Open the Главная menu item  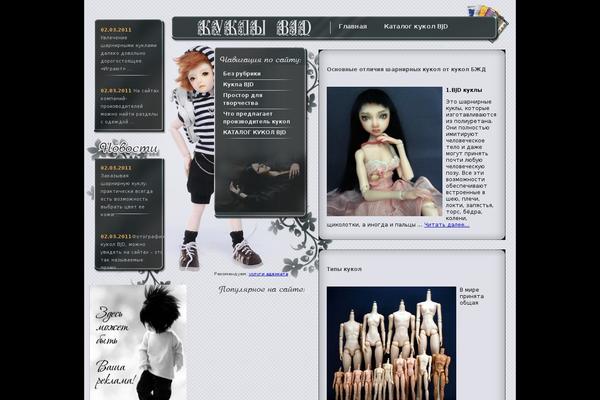[x=352, y=26]
